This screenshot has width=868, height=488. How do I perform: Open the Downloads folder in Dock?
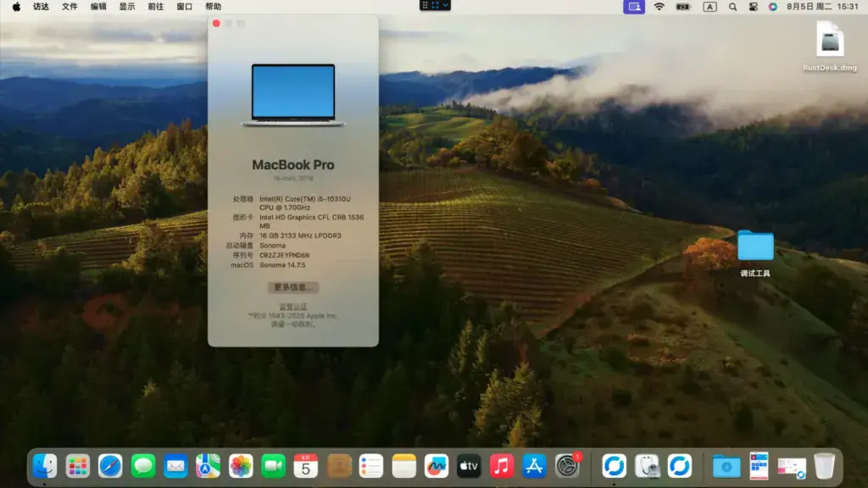[x=726, y=467]
